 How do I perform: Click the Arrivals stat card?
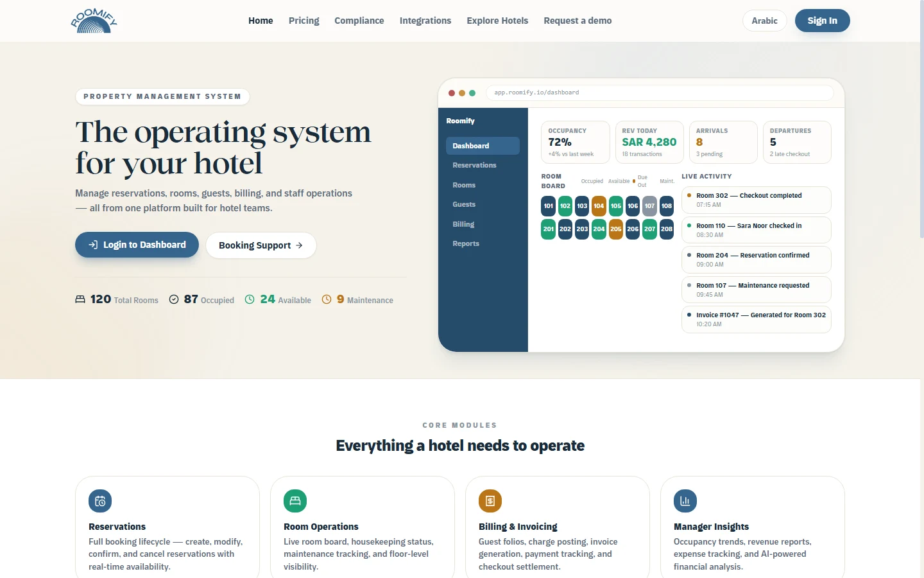(723, 142)
